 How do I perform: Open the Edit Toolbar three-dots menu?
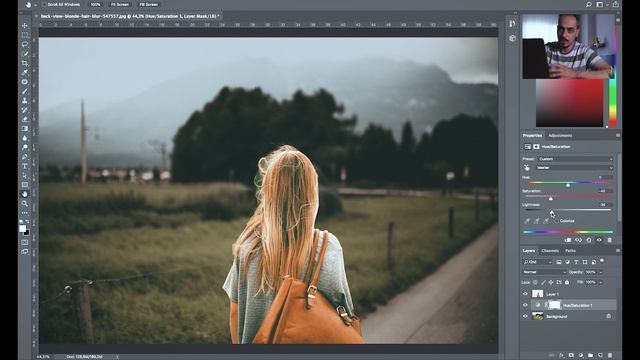click(x=25, y=213)
